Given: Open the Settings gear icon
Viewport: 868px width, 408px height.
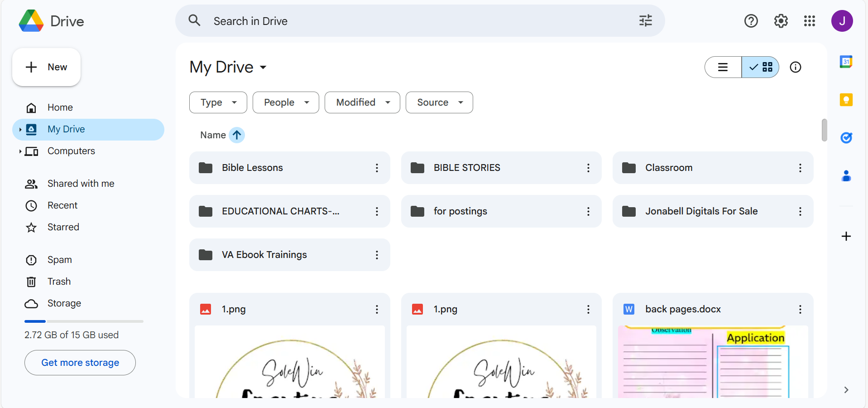Looking at the screenshot, I should coord(781,21).
